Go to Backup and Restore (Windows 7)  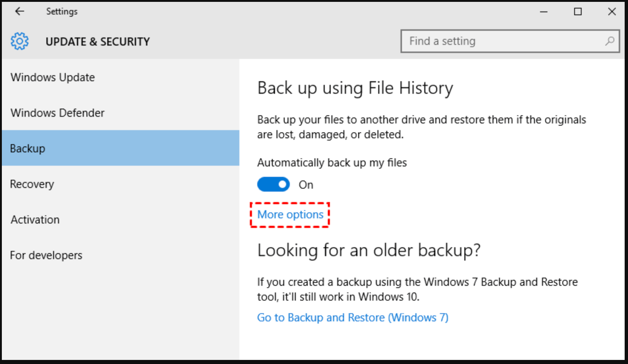coord(353,317)
